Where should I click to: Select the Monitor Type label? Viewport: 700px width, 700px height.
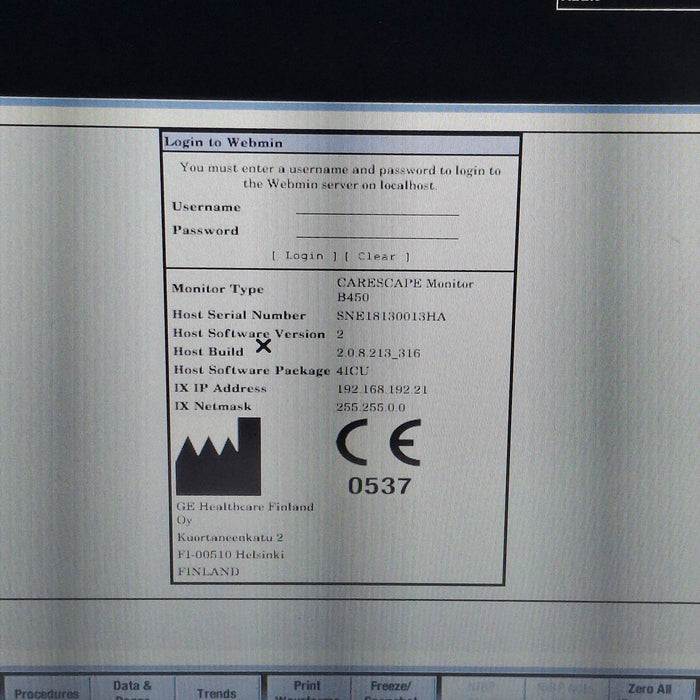(218, 289)
